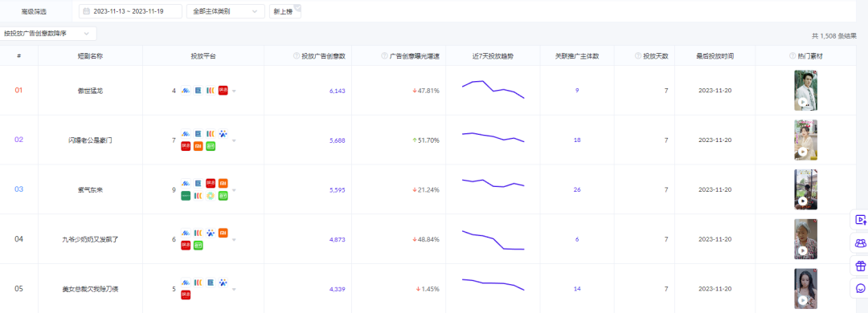Image resolution: width=868 pixels, height=313 pixels.
Task: Click related advertiser count 18 link
Action: (x=577, y=140)
